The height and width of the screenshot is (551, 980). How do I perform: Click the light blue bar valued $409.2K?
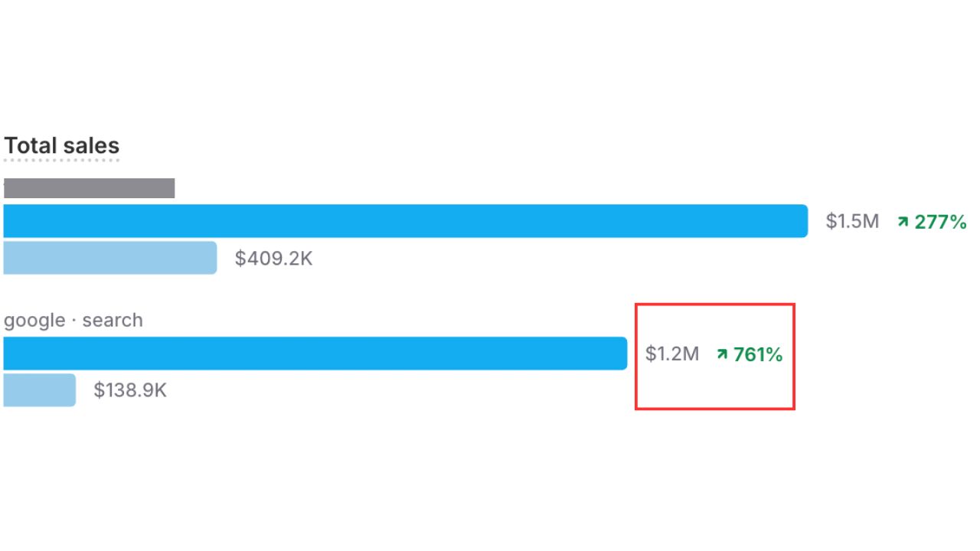[x=109, y=258]
